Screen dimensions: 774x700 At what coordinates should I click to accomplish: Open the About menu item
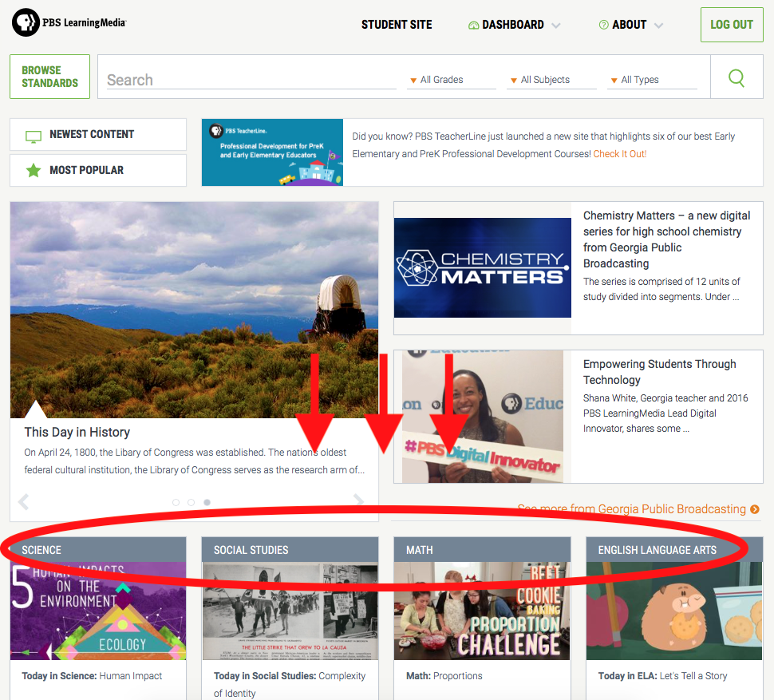pos(630,25)
